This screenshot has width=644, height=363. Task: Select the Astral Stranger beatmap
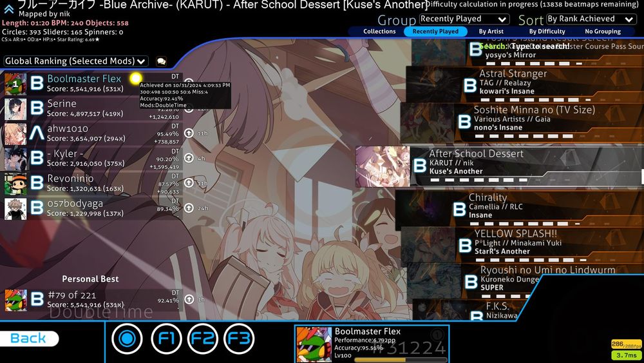click(x=525, y=85)
